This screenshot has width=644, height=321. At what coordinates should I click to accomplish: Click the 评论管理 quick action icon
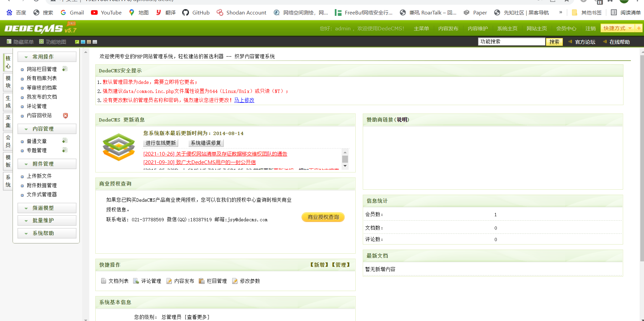(136, 281)
